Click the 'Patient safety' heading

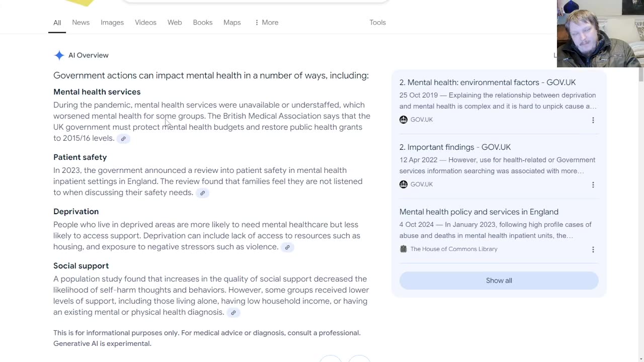80,157
